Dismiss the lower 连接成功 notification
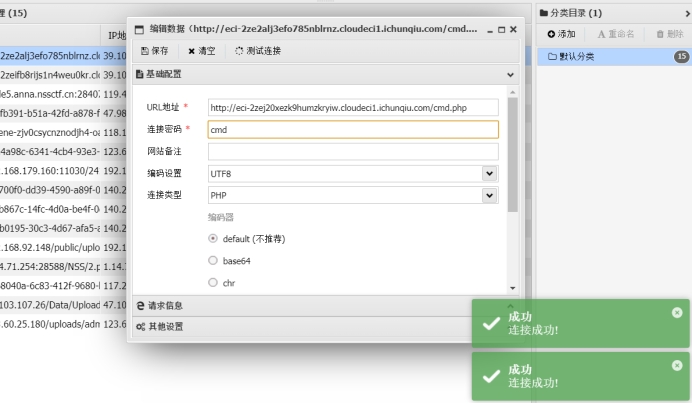 (677, 365)
